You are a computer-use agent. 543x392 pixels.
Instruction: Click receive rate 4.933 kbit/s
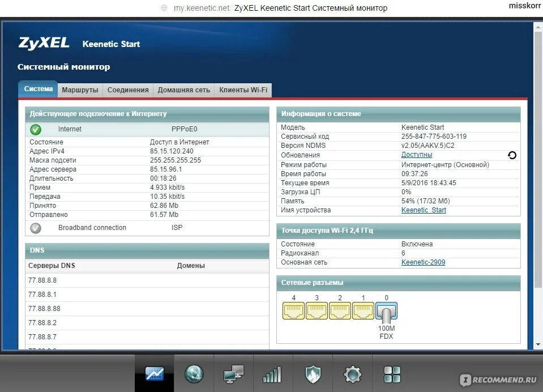[167, 187]
